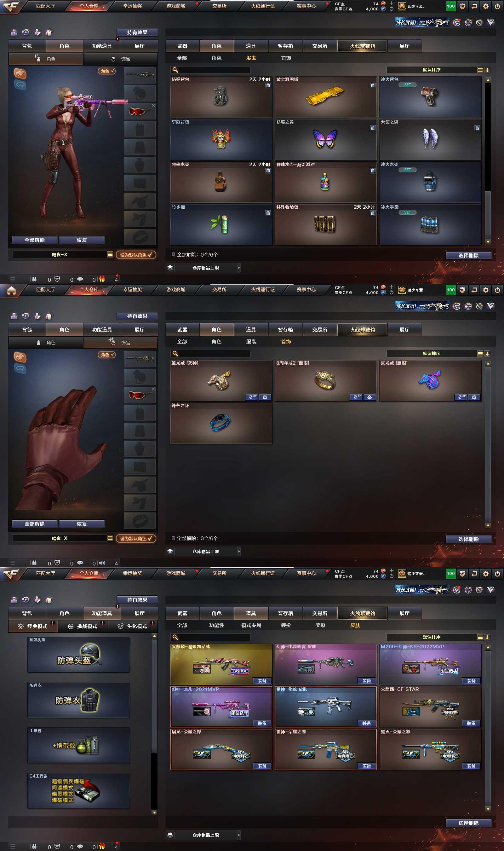The width and height of the screenshot is (504, 851).
Task: Click swap icon on 8周年戒2 [鹰眼] ring
Action: (x=356, y=397)
